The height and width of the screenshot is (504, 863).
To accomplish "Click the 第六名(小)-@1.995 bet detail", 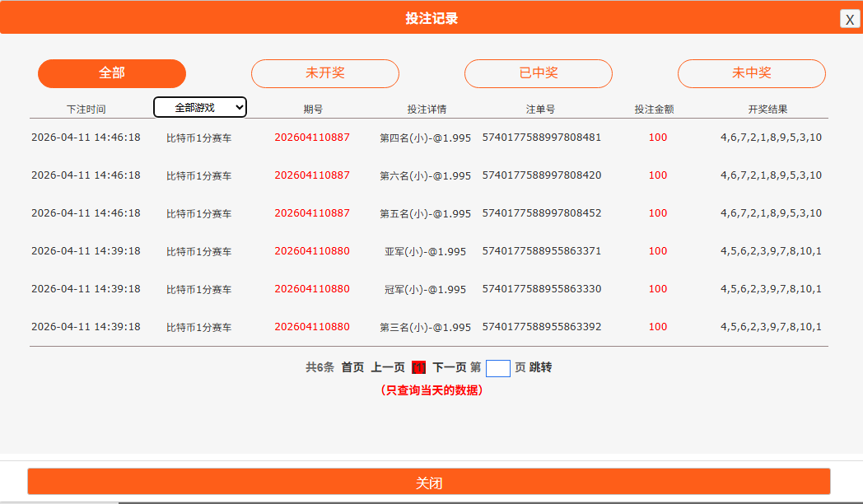I will click(x=425, y=175).
